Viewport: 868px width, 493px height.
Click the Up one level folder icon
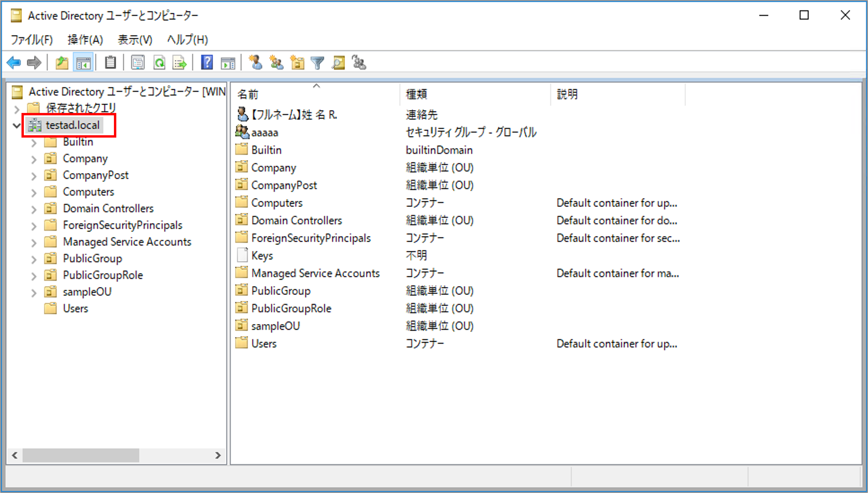pos(62,63)
